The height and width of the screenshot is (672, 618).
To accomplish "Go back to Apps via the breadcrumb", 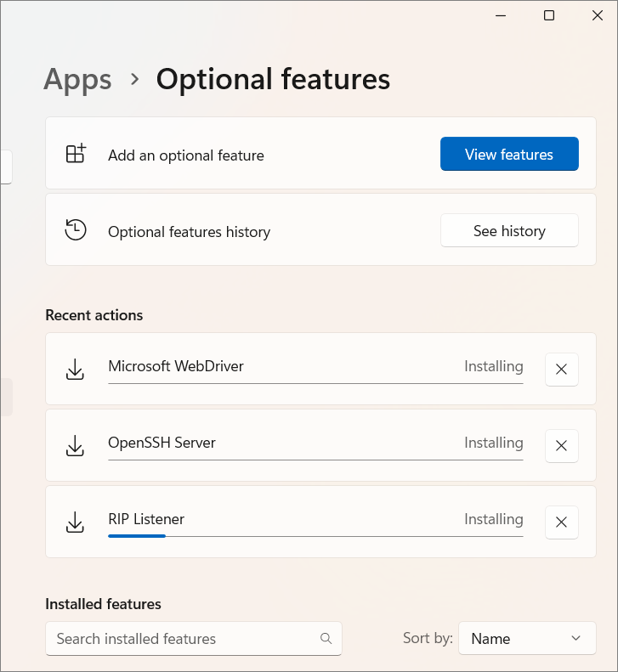I will (x=77, y=80).
